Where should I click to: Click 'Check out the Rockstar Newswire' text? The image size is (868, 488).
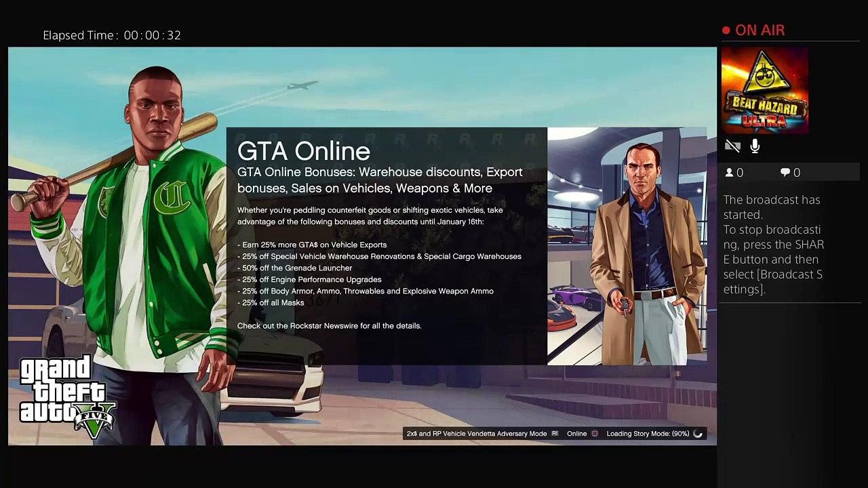(x=330, y=326)
